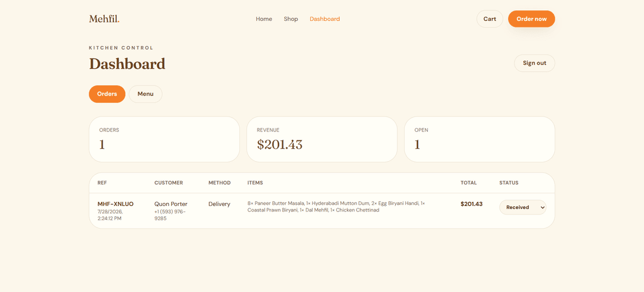Click the REF column header
The width and height of the screenshot is (644, 292).
click(x=102, y=183)
